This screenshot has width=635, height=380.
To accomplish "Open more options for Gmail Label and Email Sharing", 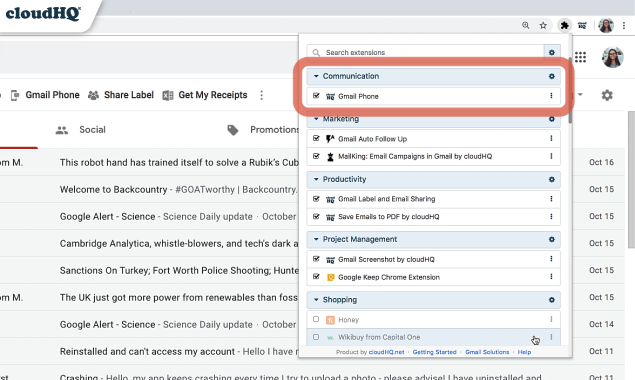I will [551, 199].
